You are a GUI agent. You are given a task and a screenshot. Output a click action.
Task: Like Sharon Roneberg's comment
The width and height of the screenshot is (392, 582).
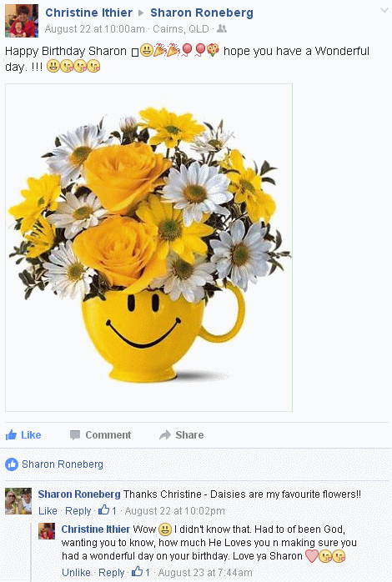point(48,511)
